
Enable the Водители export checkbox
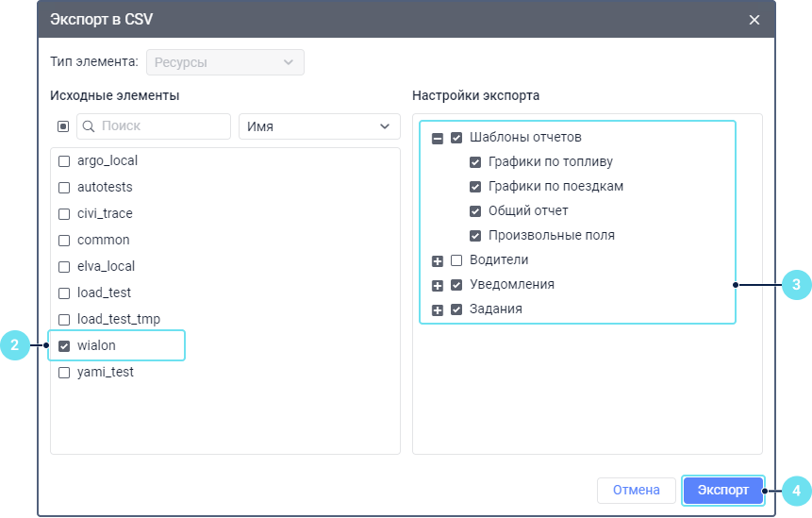(456, 260)
